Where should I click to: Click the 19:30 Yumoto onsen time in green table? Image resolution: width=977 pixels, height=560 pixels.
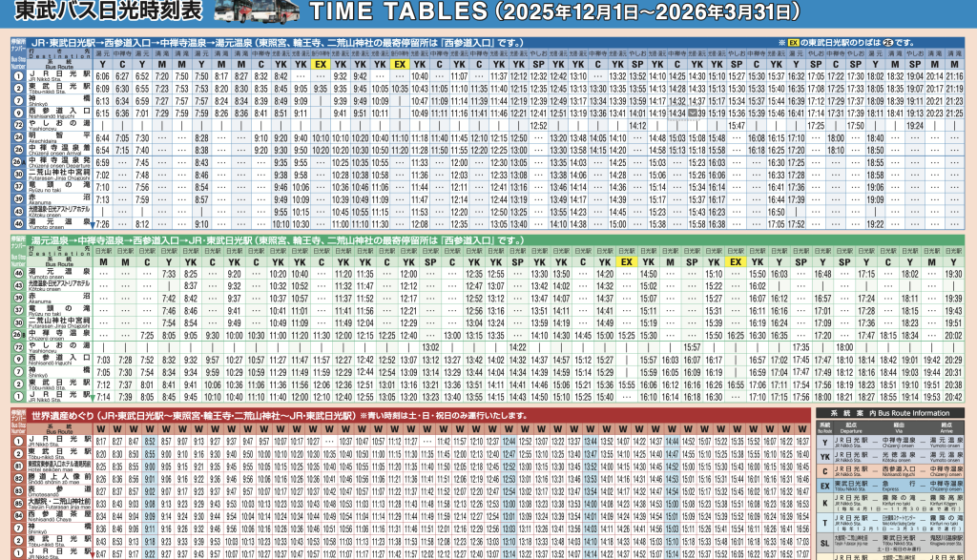(953, 274)
